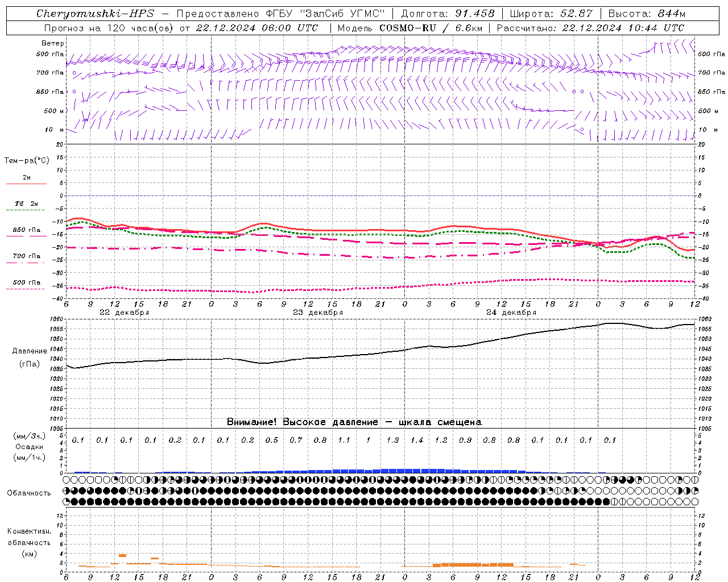Click the 850 гПа temperature legend entry

(x=27, y=230)
